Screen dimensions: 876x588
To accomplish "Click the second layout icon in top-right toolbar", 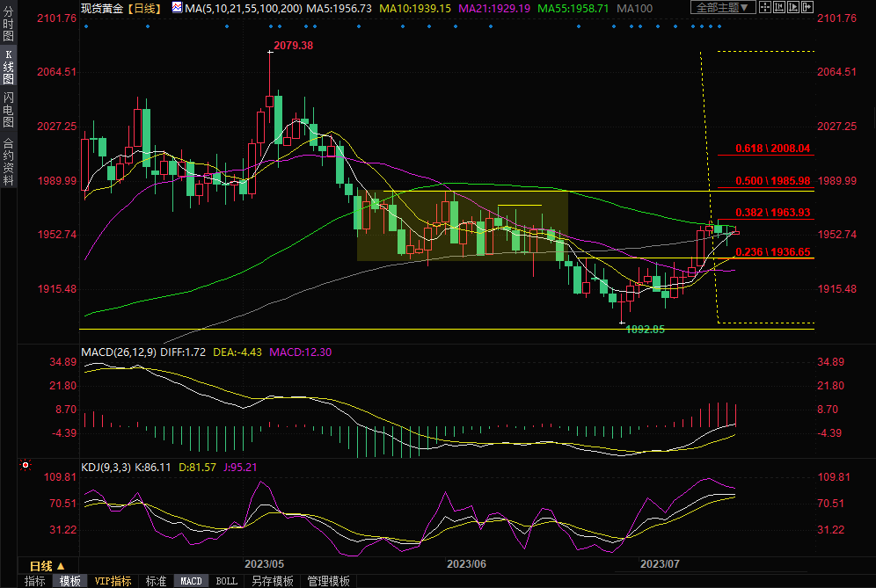I will pos(778,8).
